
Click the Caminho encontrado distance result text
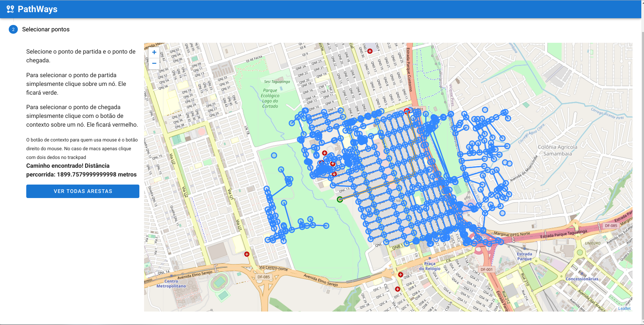(81, 170)
